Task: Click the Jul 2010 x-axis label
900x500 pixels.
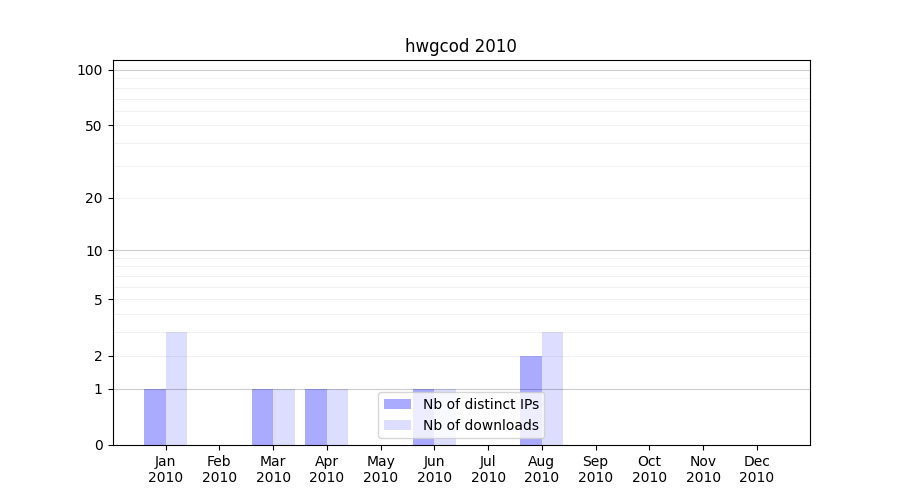Action: [488, 469]
